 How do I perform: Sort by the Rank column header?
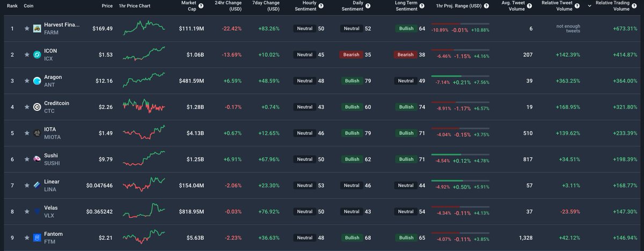[12, 6]
